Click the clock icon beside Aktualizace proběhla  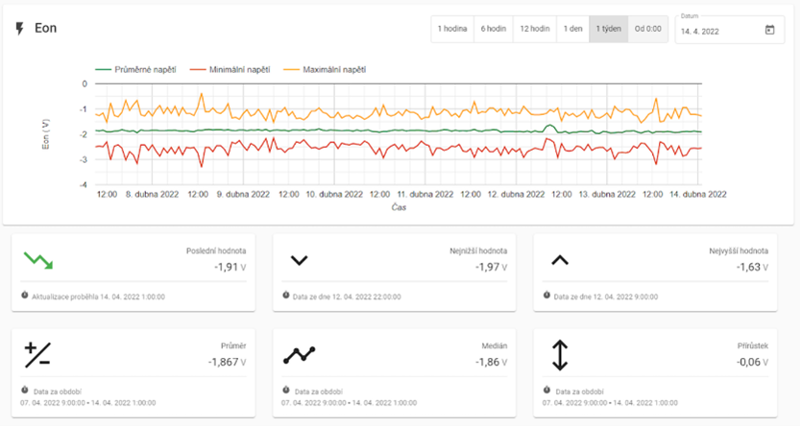click(24, 296)
